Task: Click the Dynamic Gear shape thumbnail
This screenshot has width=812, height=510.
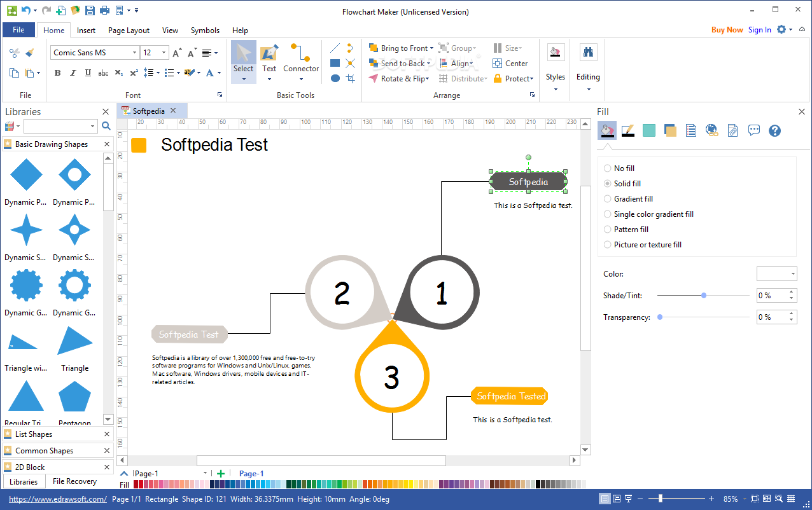Action: 25,286
